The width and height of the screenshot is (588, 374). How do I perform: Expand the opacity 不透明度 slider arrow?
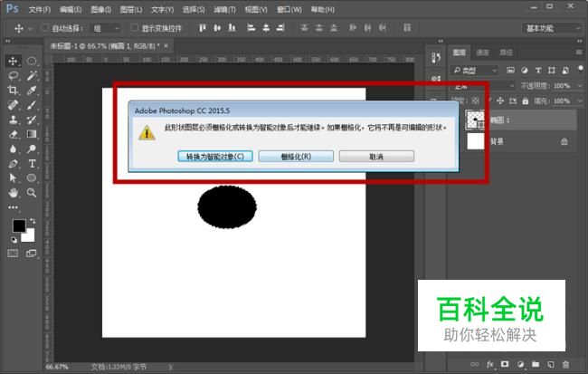click(579, 86)
